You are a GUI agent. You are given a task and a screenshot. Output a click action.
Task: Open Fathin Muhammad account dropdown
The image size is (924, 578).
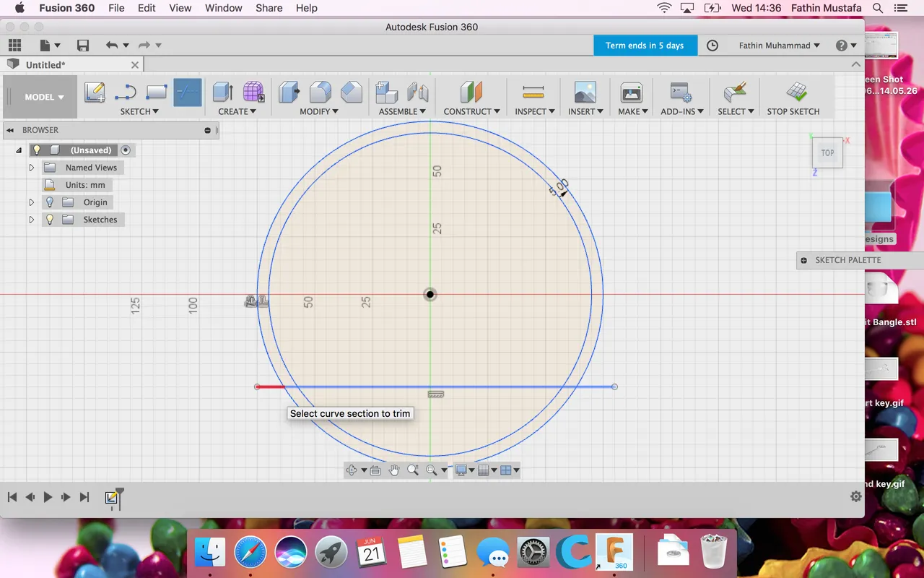tap(779, 46)
